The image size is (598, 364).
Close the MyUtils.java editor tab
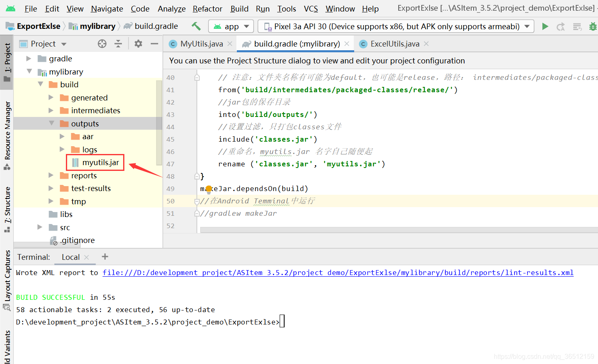(x=230, y=44)
